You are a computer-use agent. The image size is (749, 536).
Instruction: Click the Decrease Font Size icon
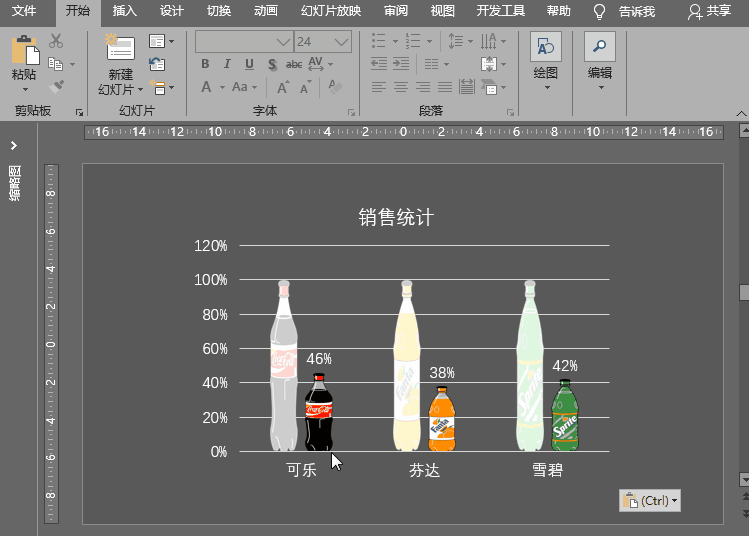[306, 87]
